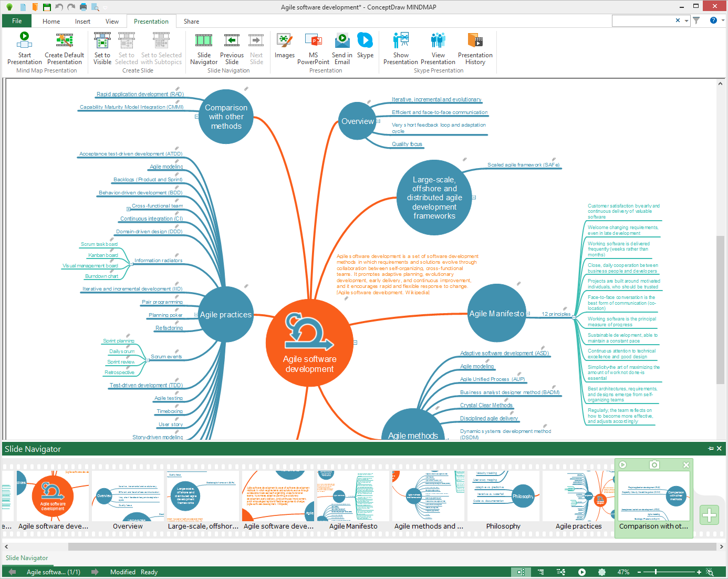Collapse the Comparison with other methods topic
Viewport: 728px width, 579px height.
pyautogui.click(x=196, y=117)
